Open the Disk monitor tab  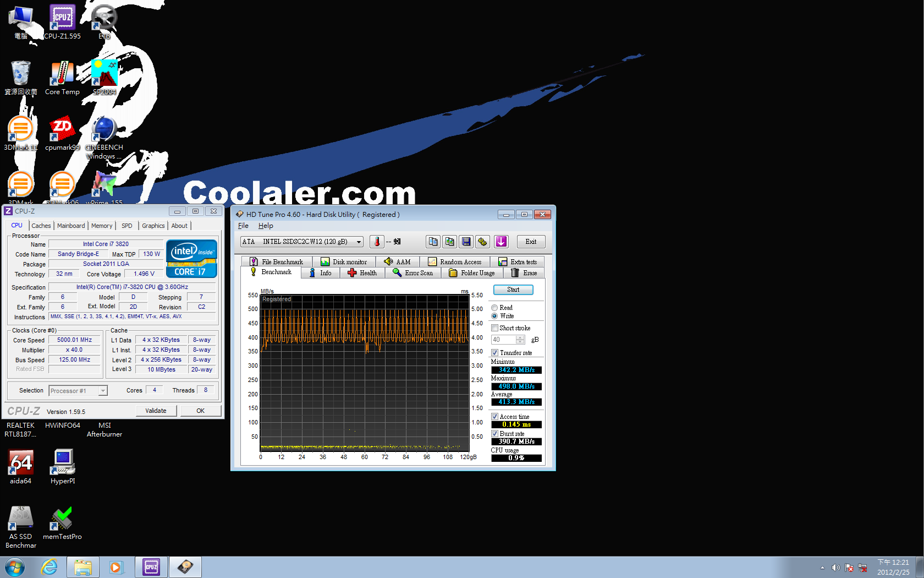344,262
